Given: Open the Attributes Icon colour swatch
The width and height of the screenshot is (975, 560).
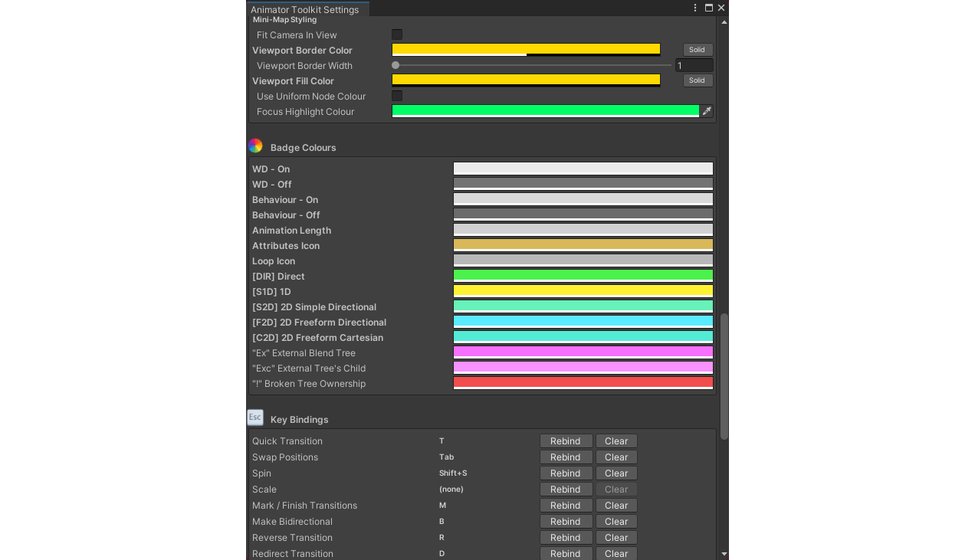Looking at the screenshot, I should (583, 245).
